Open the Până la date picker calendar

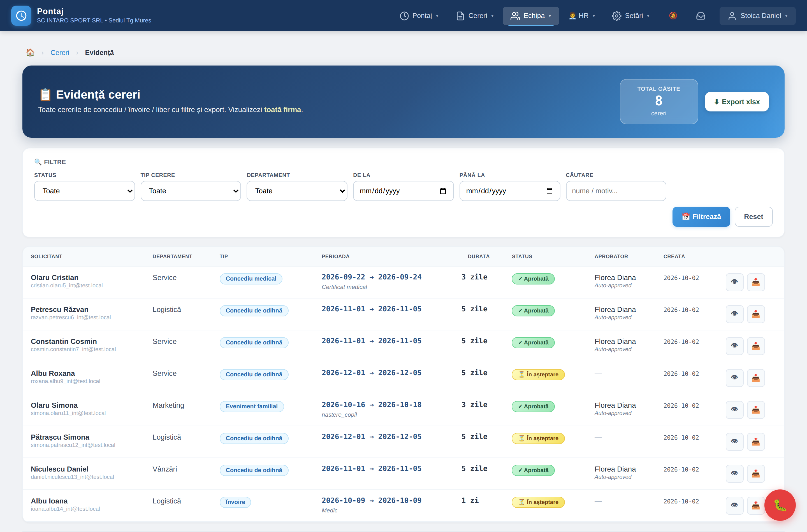(549, 191)
